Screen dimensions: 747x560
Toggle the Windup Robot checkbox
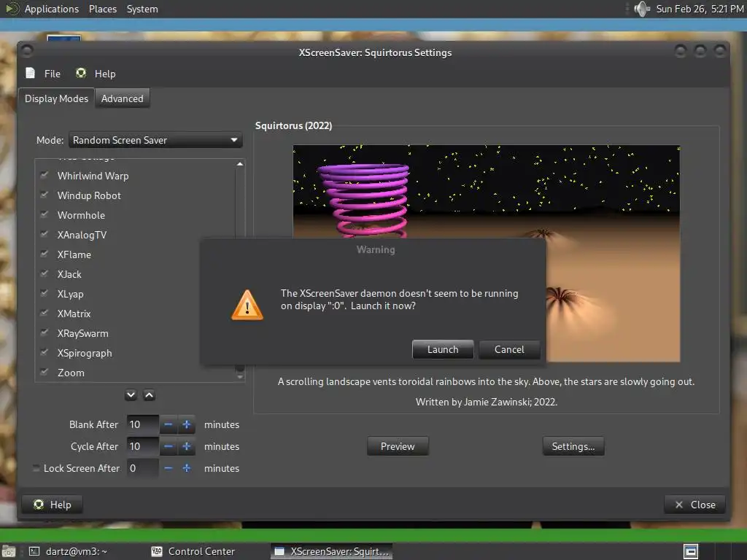44,195
